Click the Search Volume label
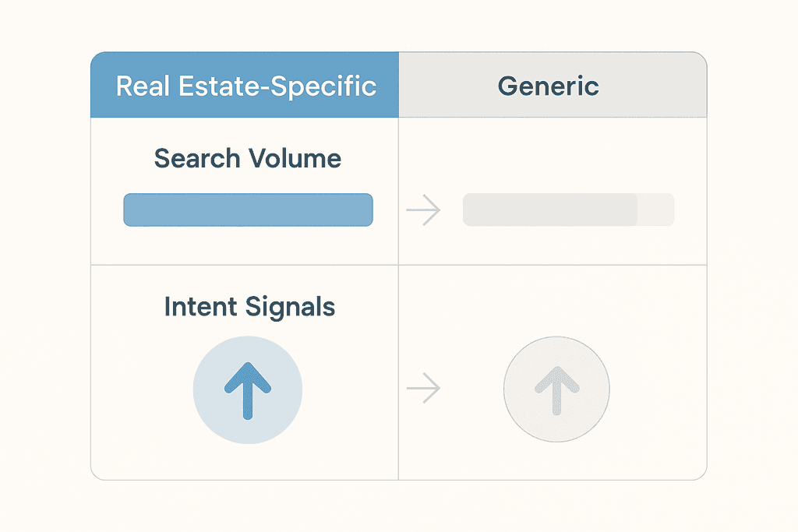 pos(248,159)
